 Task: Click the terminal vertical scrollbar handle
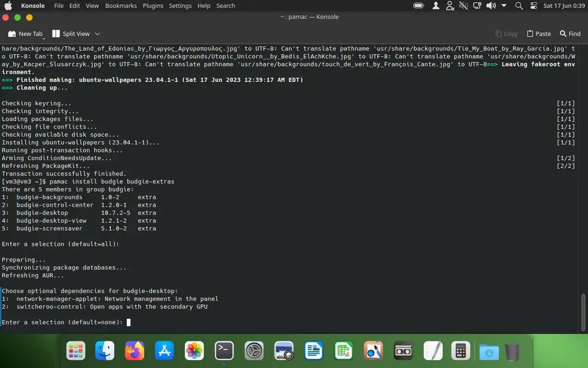click(584, 312)
